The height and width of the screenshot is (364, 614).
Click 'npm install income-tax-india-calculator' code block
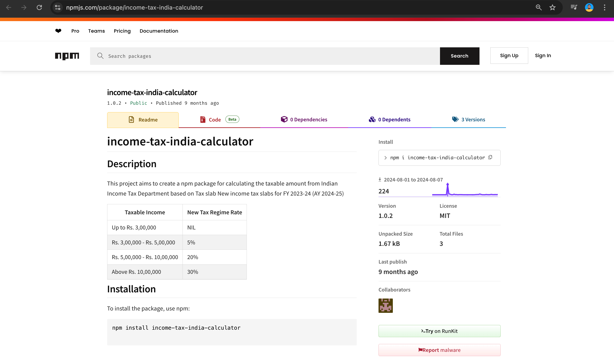pos(232,332)
